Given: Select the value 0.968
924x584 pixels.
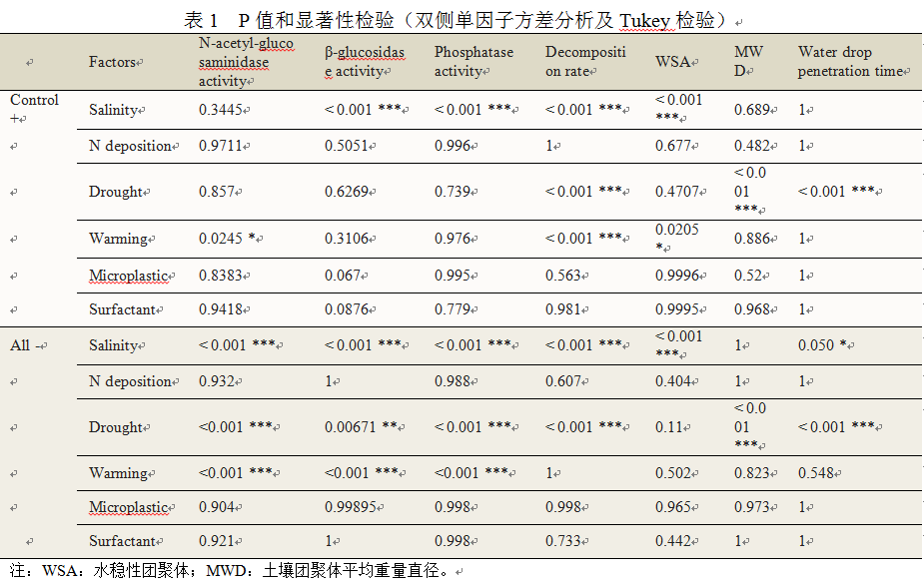Looking at the screenshot, I should pyautogui.click(x=752, y=309).
